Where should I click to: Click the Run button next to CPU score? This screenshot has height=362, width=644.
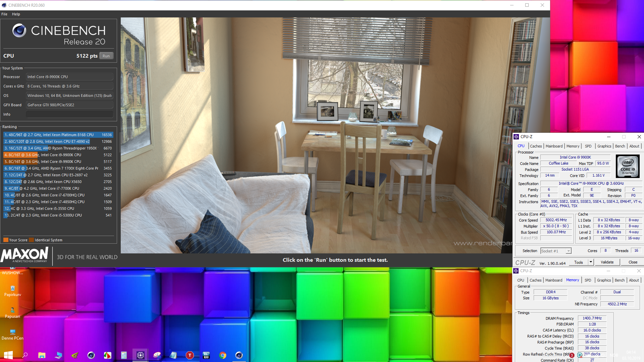click(x=106, y=56)
